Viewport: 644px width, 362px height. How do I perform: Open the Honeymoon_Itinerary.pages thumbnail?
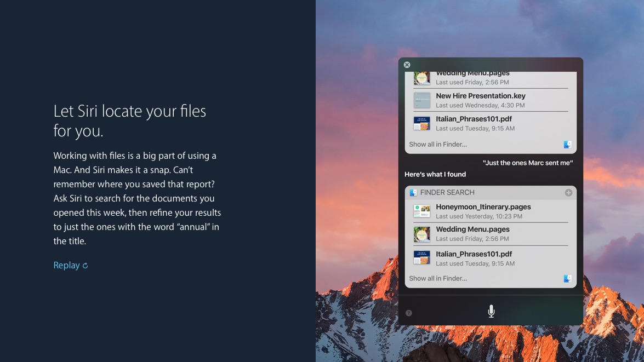click(421, 211)
